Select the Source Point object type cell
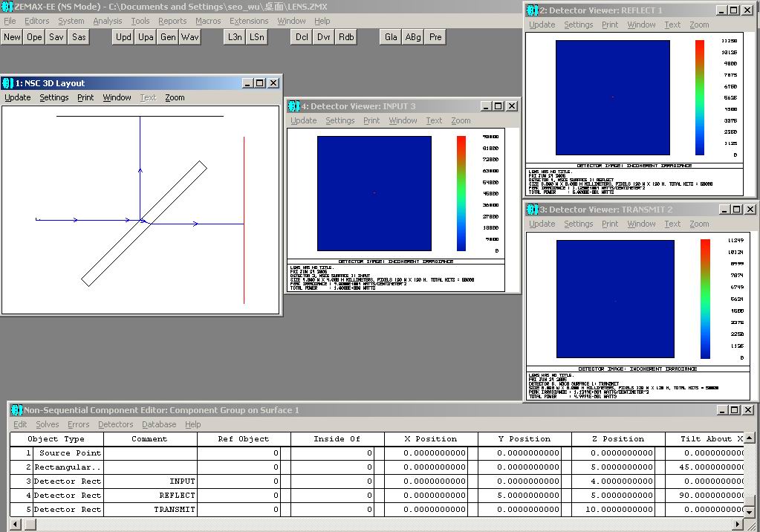The height and width of the screenshot is (532, 760). point(68,453)
